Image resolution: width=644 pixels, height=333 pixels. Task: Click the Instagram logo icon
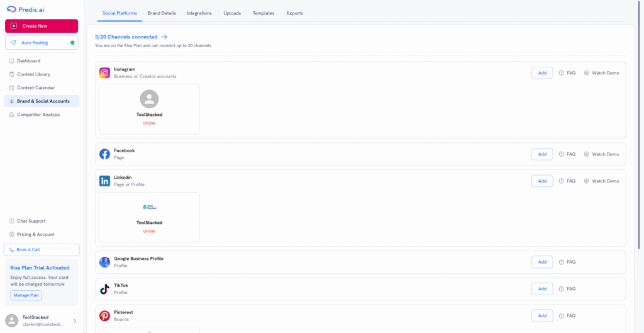[104, 73]
